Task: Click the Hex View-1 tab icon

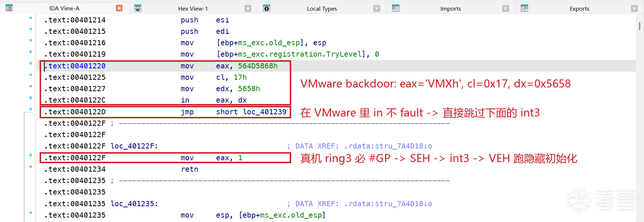Action: click(138, 8)
